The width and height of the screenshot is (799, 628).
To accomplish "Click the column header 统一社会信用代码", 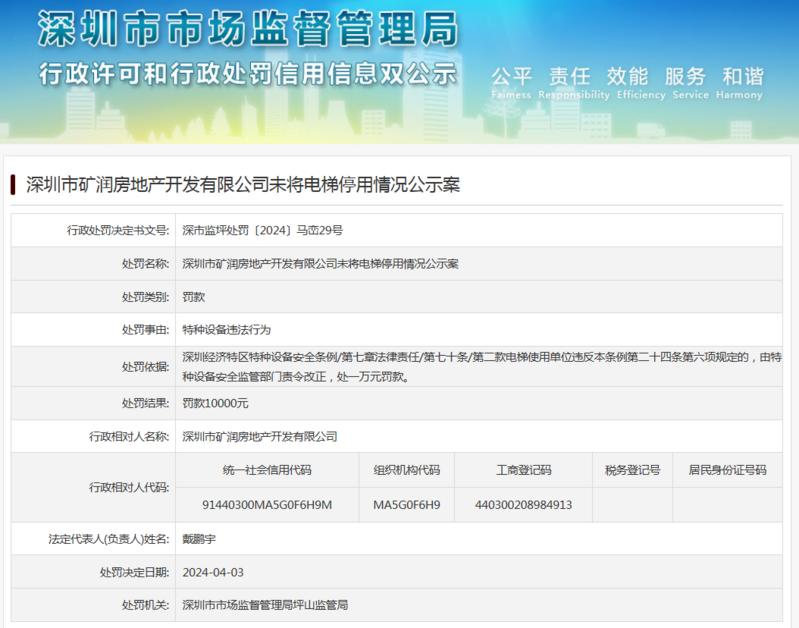I will click(267, 470).
